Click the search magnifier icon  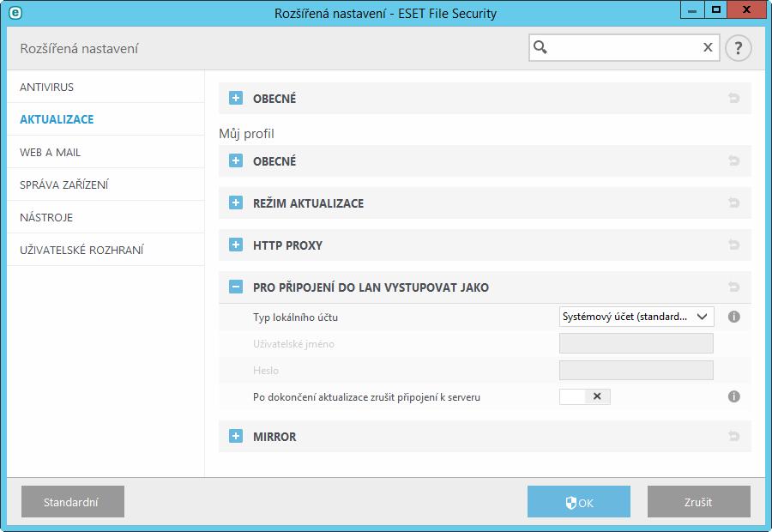[x=540, y=47]
